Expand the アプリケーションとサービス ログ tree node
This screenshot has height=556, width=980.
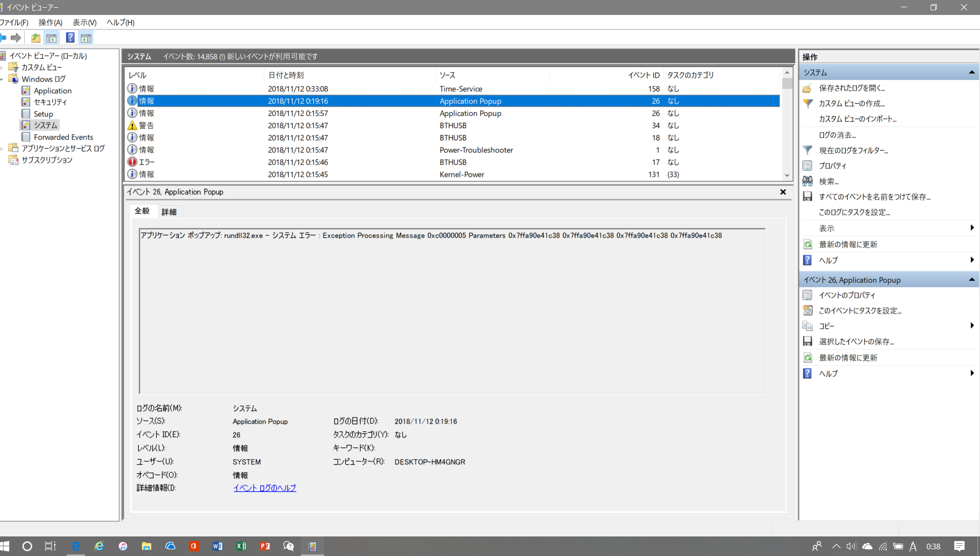point(2,149)
